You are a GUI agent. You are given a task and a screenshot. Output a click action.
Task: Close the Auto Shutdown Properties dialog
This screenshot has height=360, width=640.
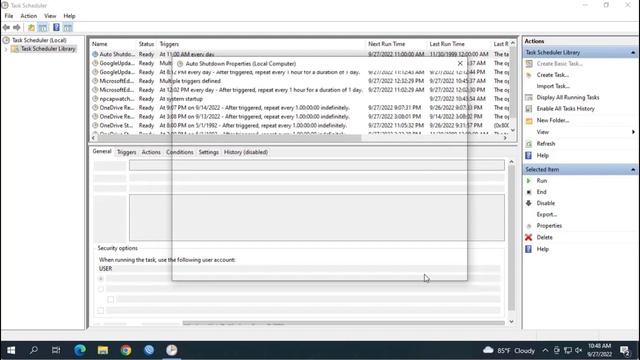tap(460, 63)
